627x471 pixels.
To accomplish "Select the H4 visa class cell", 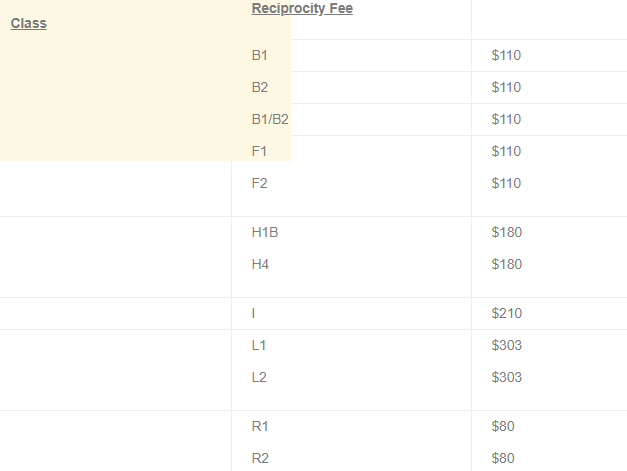I will tap(260, 264).
